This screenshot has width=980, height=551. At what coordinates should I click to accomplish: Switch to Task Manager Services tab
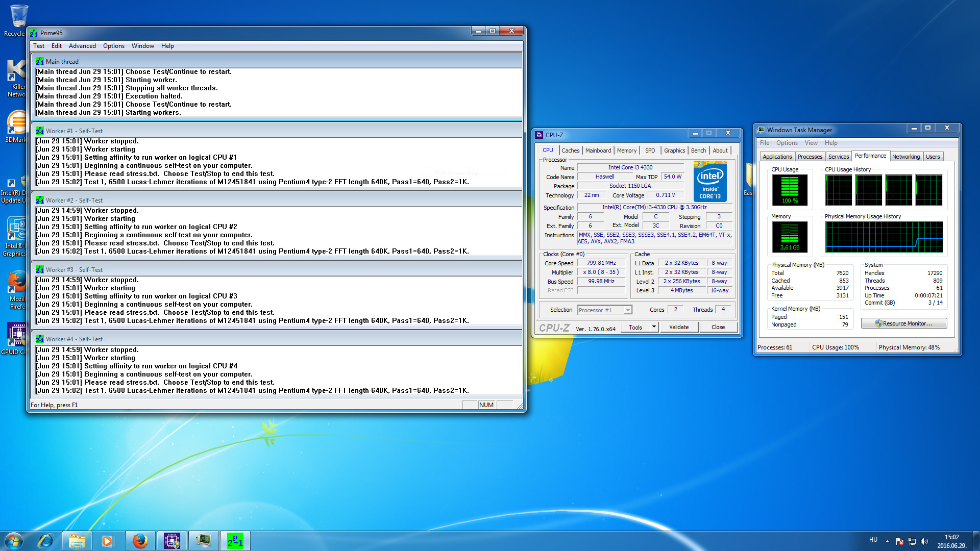point(839,157)
